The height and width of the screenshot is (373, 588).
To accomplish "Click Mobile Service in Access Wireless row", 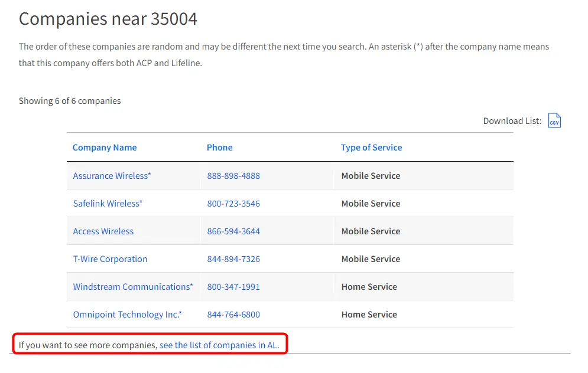I will click(371, 231).
